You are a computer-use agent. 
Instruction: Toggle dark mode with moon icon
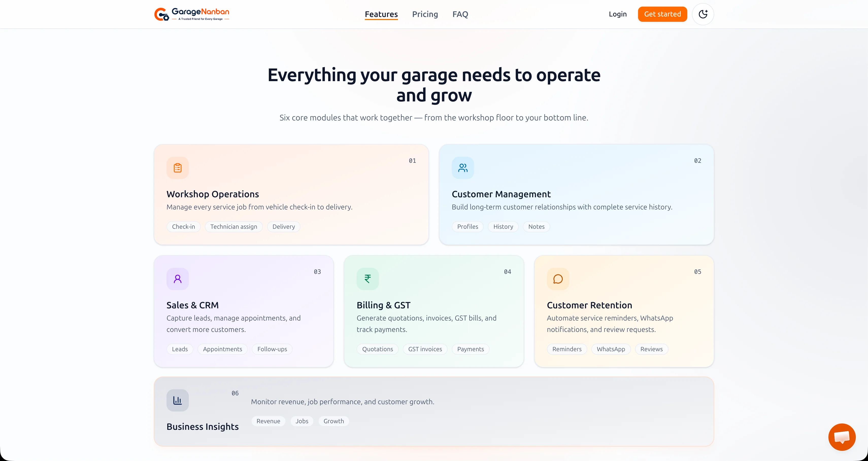point(703,14)
